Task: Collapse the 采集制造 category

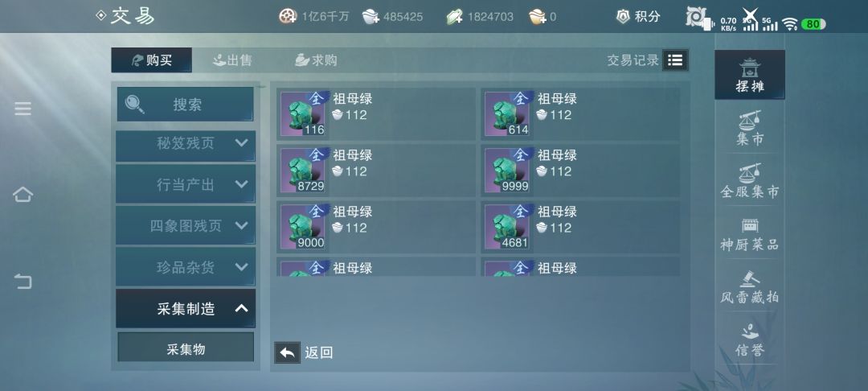Action: pyautogui.click(x=186, y=308)
